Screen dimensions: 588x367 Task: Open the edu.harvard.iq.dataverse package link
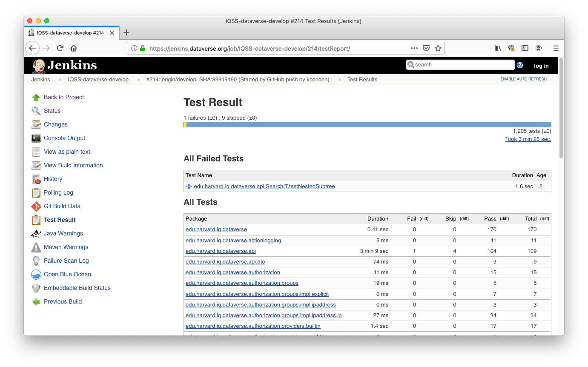216,229
